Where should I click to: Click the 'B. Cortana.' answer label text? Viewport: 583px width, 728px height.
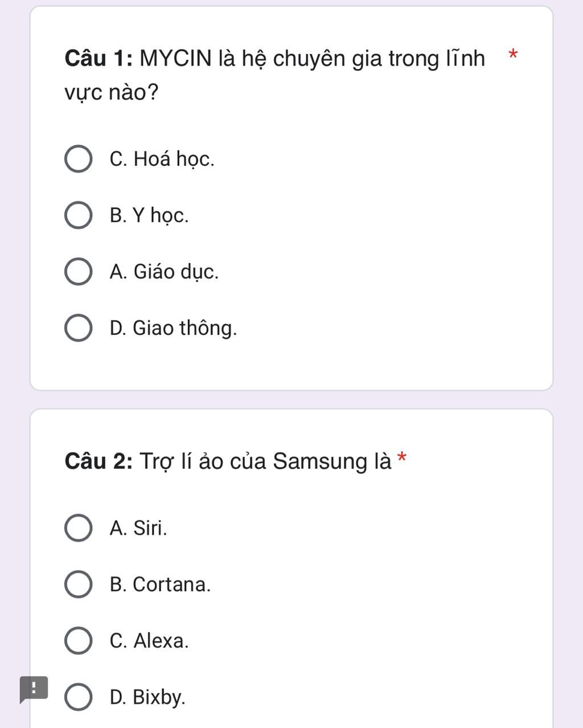click(x=160, y=584)
